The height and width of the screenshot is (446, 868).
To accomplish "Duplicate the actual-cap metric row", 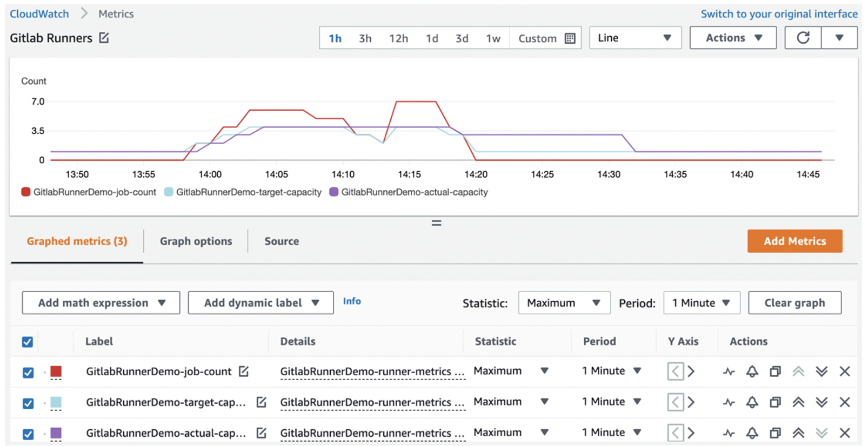I will click(x=776, y=433).
